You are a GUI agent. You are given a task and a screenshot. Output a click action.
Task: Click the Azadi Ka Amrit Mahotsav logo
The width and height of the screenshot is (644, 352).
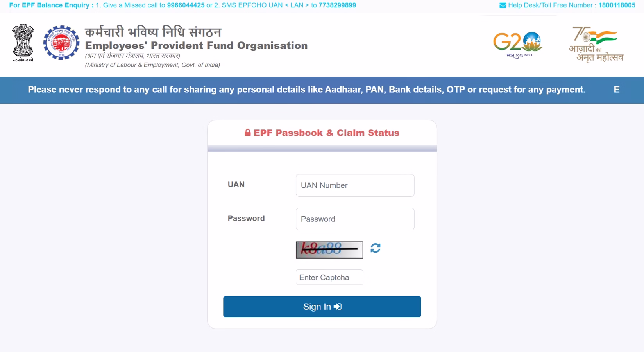pos(596,43)
